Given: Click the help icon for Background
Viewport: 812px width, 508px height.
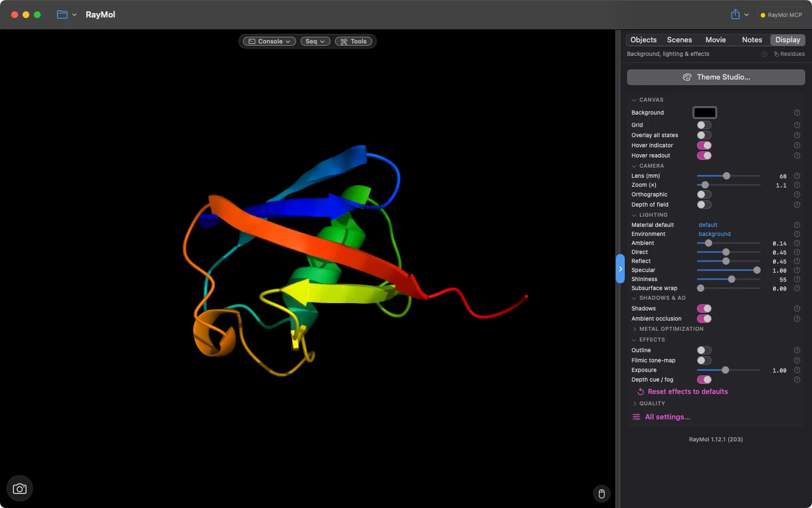Looking at the screenshot, I should [x=797, y=113].
